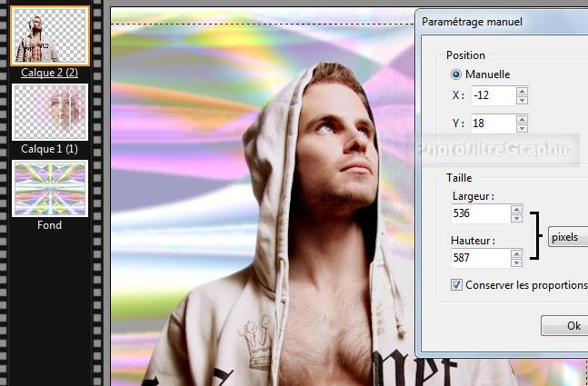
Task: Enable the Manuelle position radio button
Action: point(456,74)
